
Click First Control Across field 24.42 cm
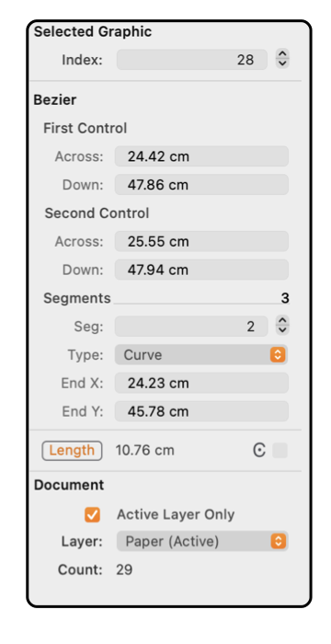point(201,156)
